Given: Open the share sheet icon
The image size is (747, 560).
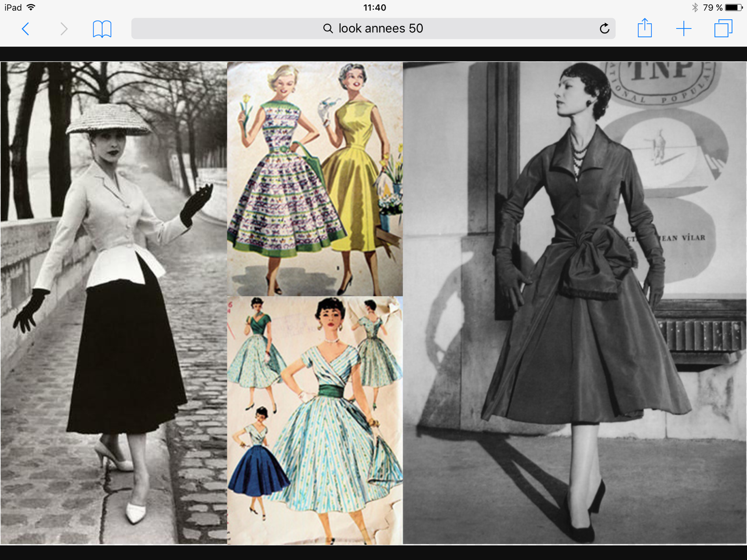Looking at the screenshot, I should click(644, 29).
